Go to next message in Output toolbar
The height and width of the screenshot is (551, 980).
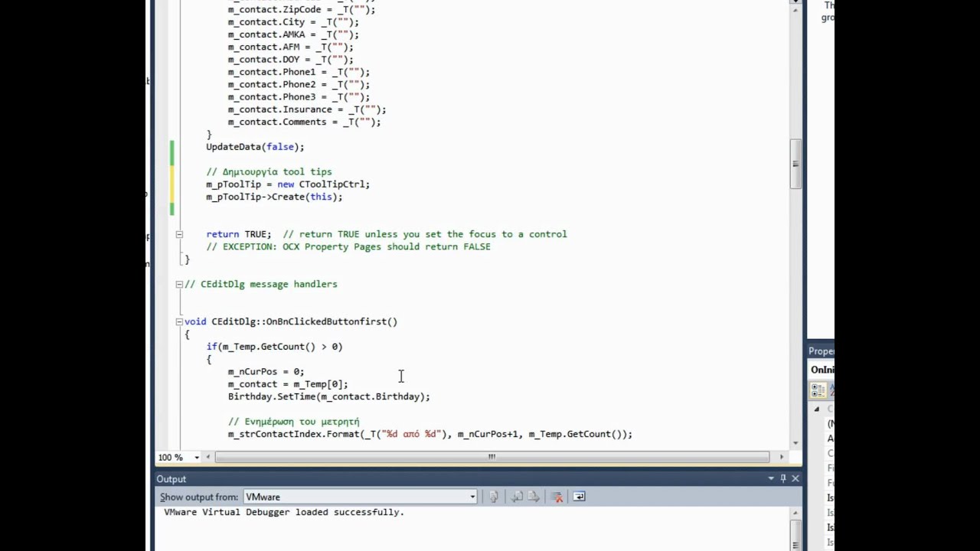pos(534,497)
